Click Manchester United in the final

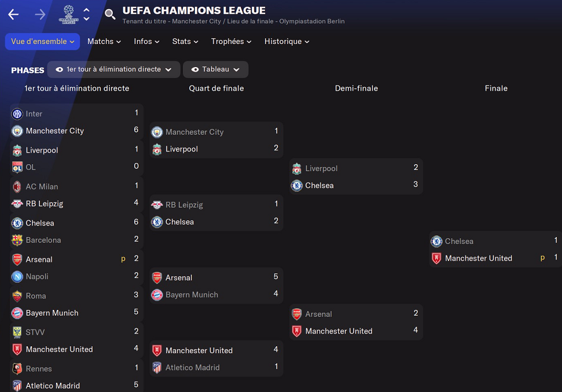click(478, 258)
